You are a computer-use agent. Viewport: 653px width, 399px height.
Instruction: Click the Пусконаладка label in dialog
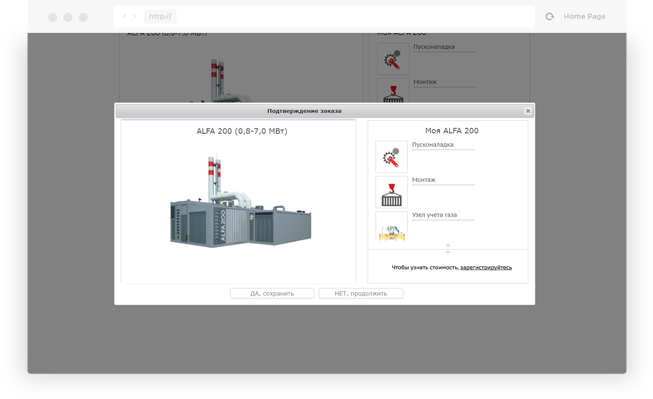click(432, 145)
